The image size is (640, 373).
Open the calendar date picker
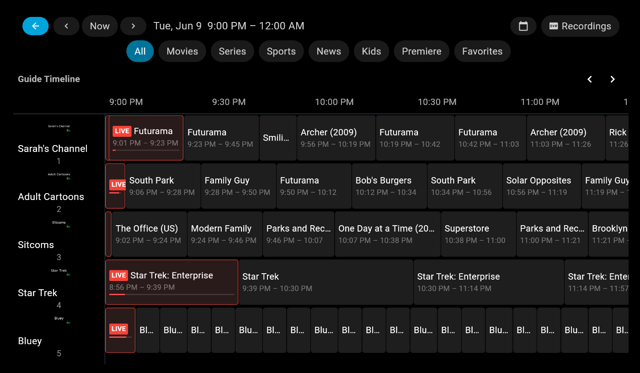click(x=523, y=26)
